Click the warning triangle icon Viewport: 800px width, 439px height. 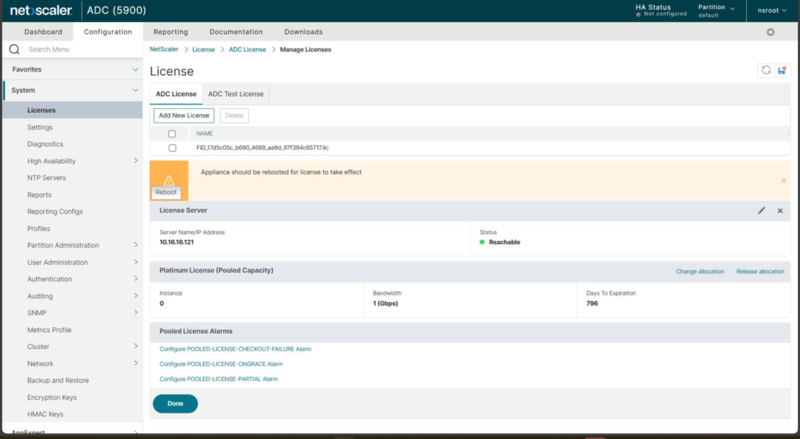pos(169,180)
